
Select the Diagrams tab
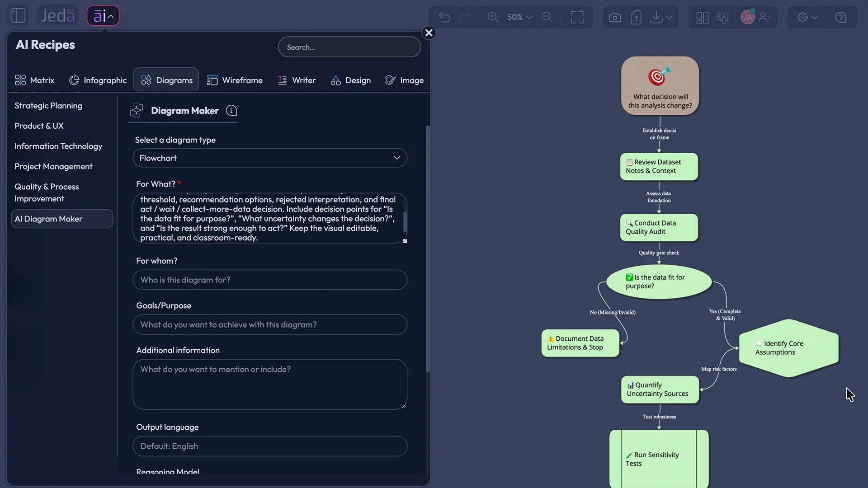pos(166,80)
